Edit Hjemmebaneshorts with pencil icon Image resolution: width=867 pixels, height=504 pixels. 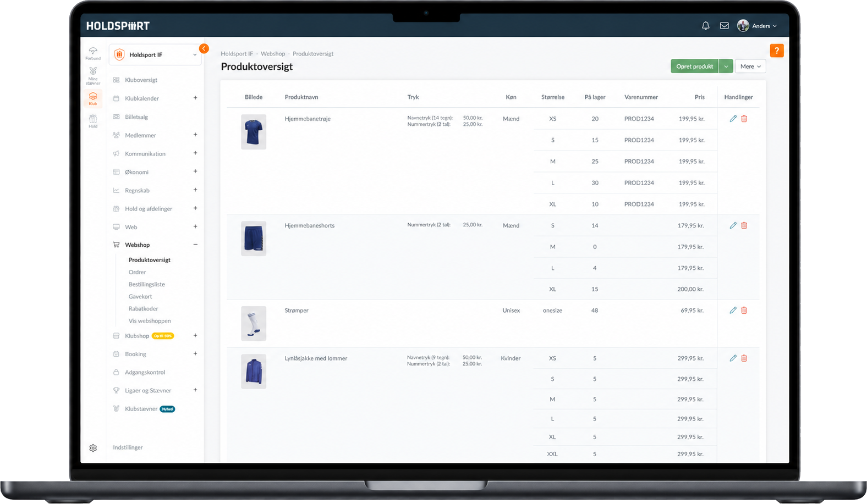[x=733, y=225]
